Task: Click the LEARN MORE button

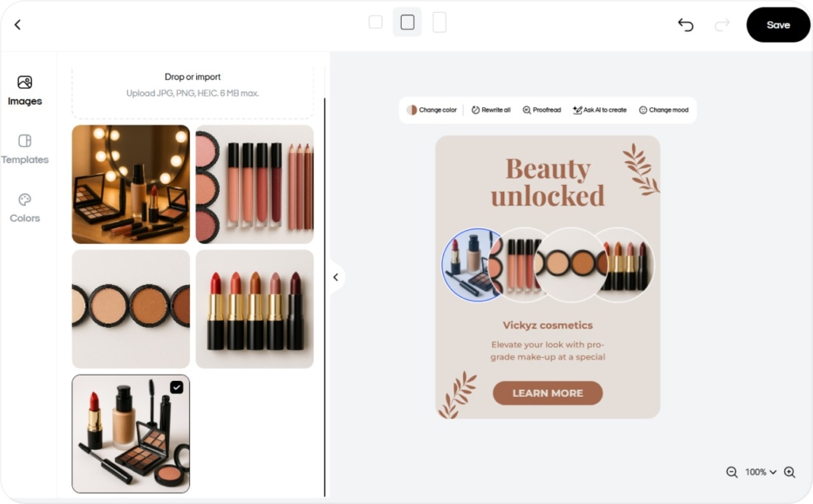Action: (x=547, y=392)
